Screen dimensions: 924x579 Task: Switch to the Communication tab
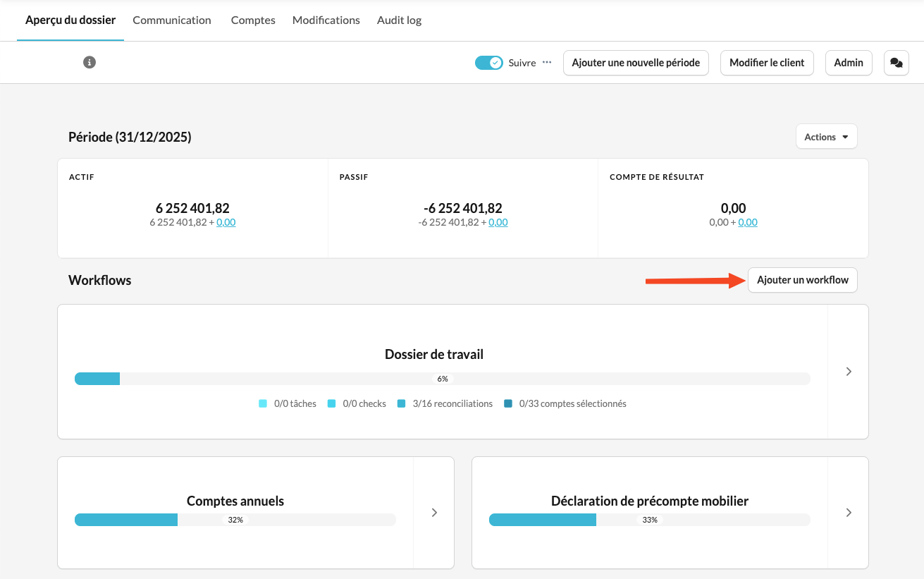(172, 20)
